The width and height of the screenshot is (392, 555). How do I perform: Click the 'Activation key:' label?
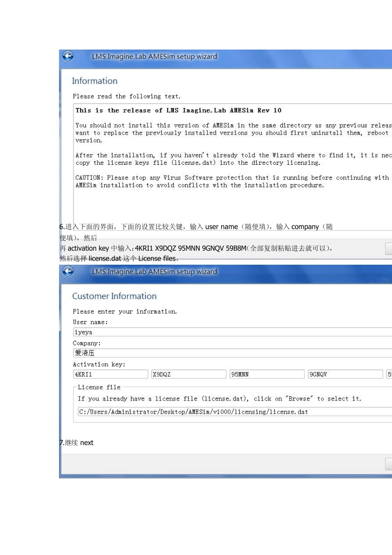click(99, 364)
